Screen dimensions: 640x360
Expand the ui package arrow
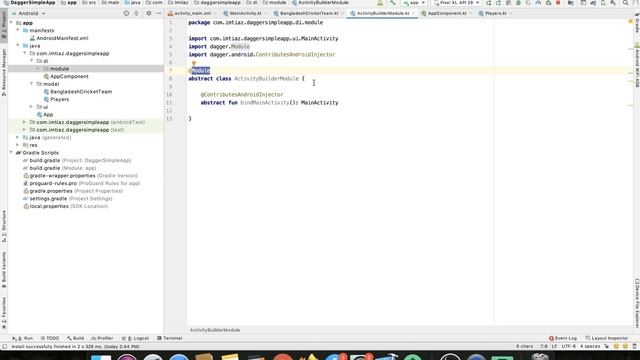(x=32, y=107)
